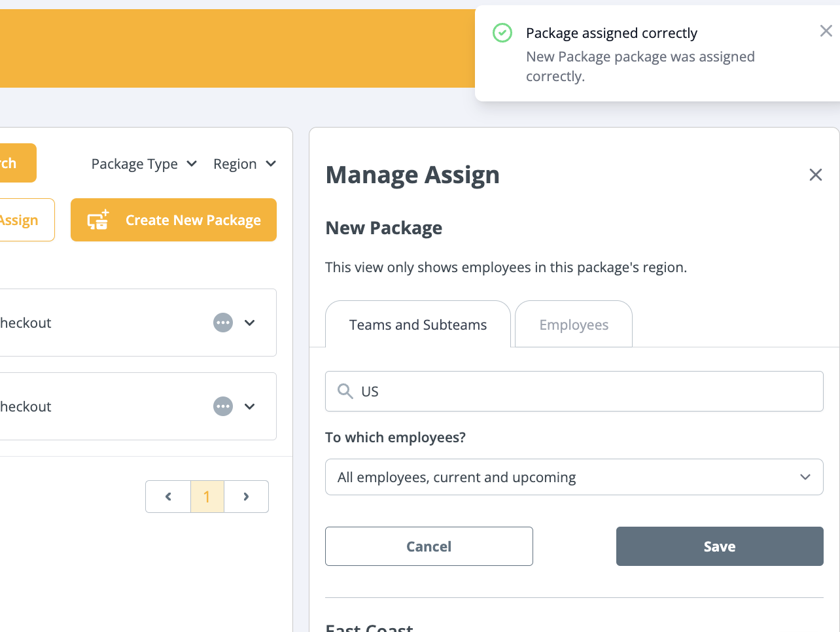Screen dimensions: 840x632
Task: Open the ellipsis menu on the second Checkout package
Action: click(222, 406)
